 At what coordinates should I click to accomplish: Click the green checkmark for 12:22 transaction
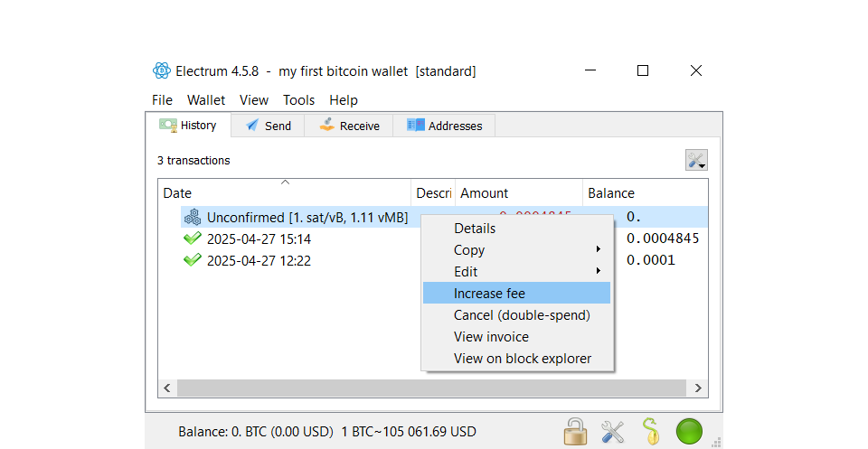click(192, 261)
